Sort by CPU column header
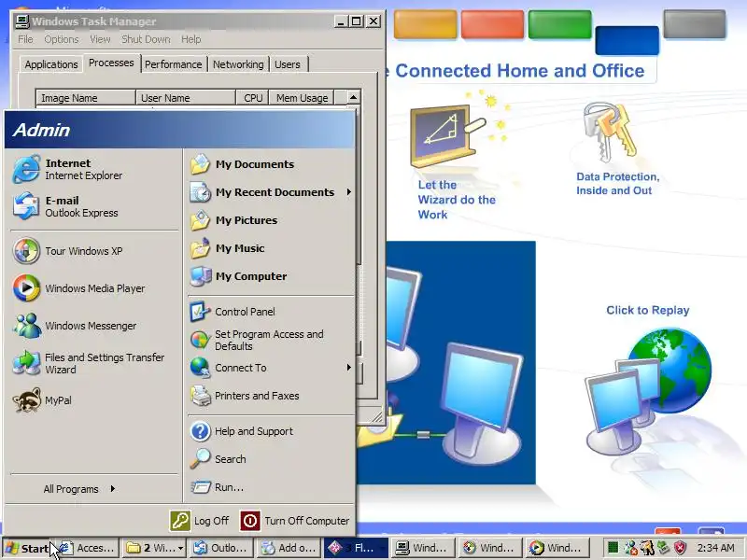747x560 pixels. 252,98
